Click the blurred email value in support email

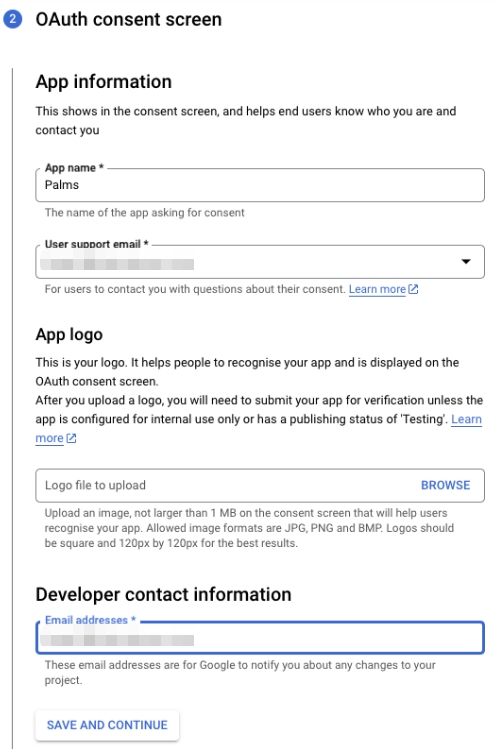(x=117, y=264)
